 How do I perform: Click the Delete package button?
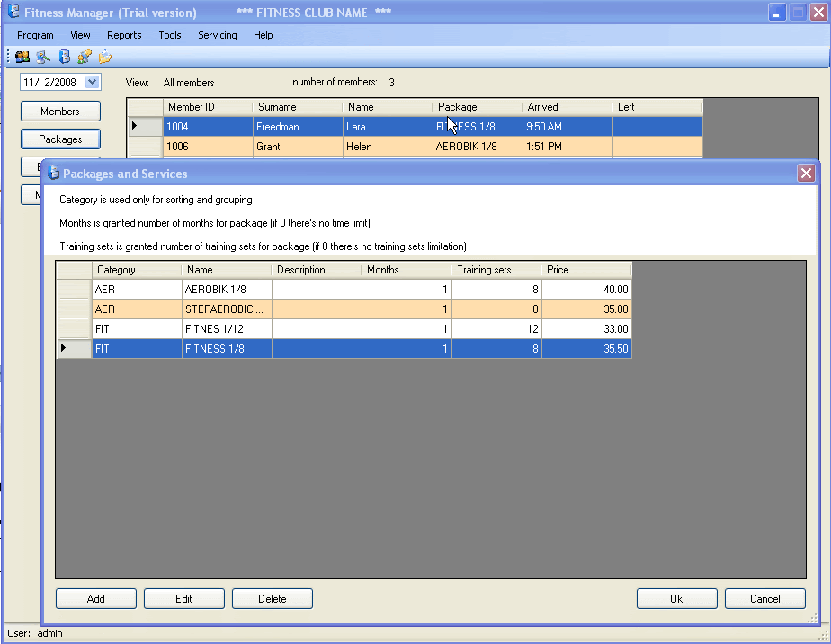pos(273,599)
